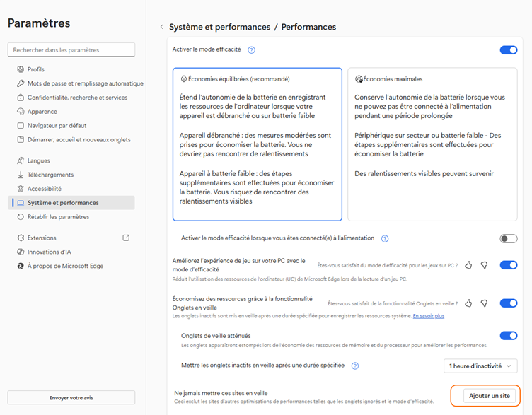The height and width of the screenshot is (415, 532).
Task: Disable Onglets de veille atténués switch
Action: 508,336
